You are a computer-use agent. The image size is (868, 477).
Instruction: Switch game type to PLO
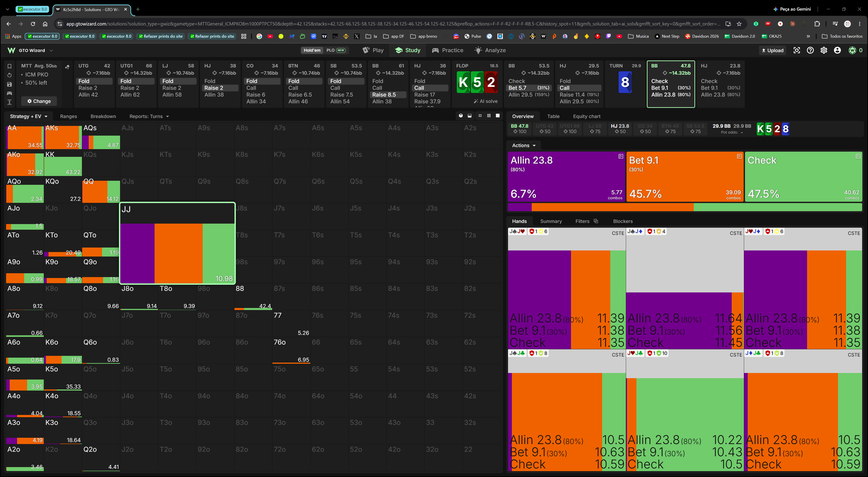click(336, 50)
